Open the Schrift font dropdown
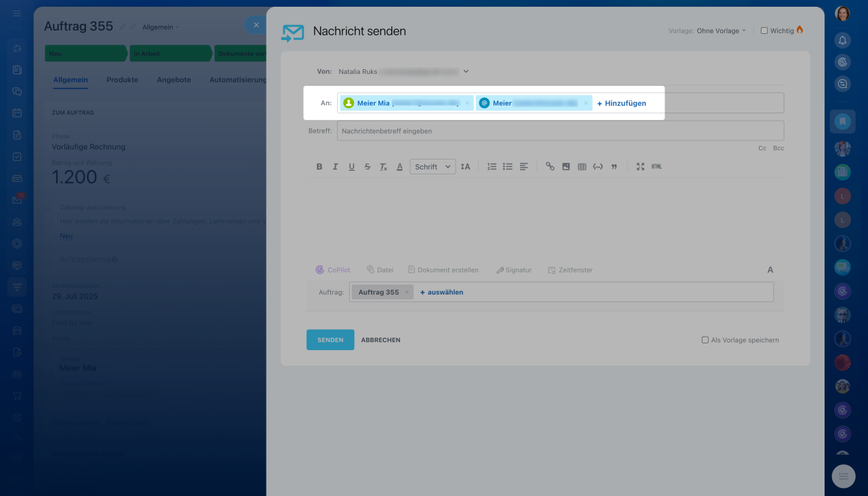The image size is (868, 496). [432, 167]
